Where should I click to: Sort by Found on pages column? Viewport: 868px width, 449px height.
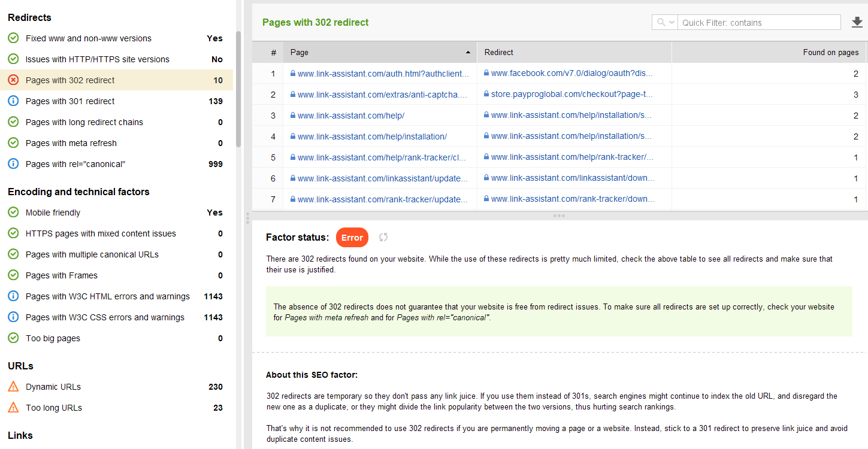[830, 53]
